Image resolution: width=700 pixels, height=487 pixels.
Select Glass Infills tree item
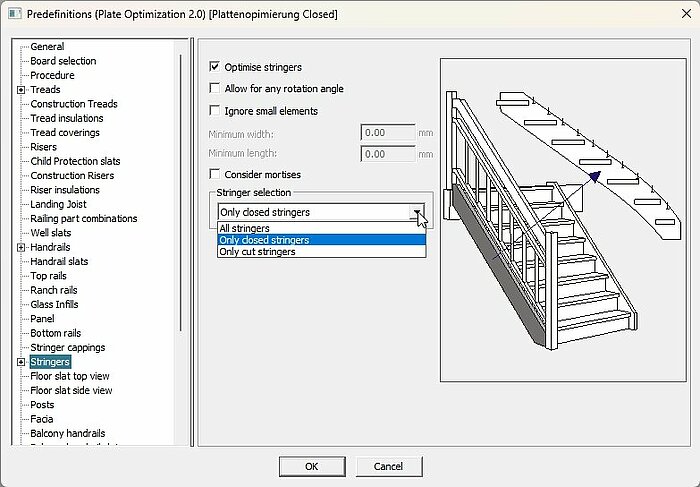pos(54,304)
